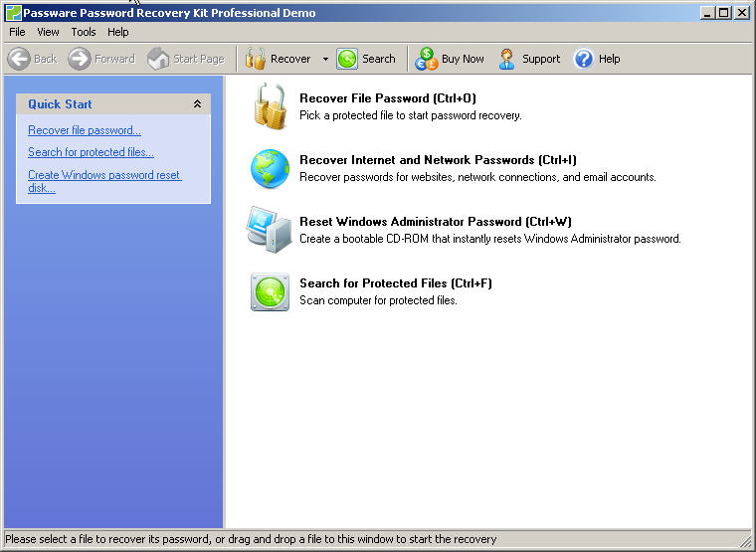756x552 pixels.
Task: Click the Start Page house icon
Action: pyautogui.click(x=157, y=59)
